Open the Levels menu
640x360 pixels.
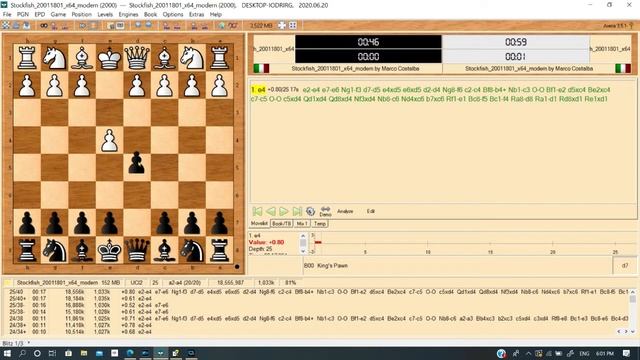point(105,14)
